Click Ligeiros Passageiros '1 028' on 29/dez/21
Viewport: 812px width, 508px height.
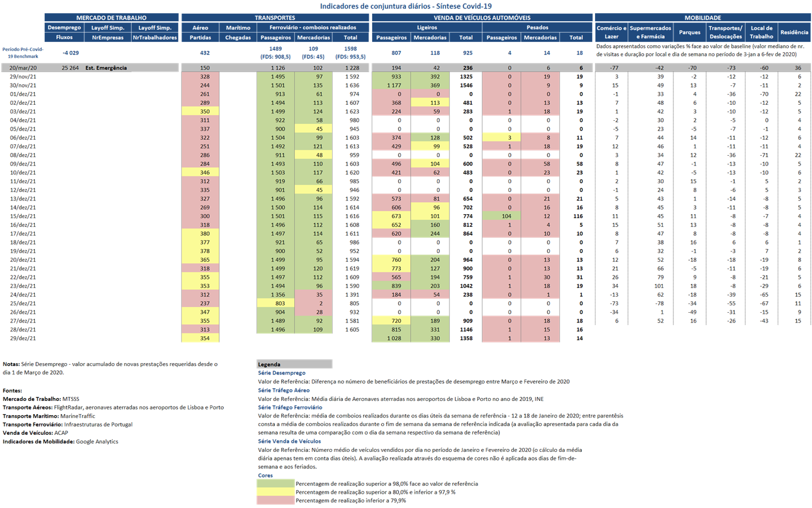click(x=392, y=338)
